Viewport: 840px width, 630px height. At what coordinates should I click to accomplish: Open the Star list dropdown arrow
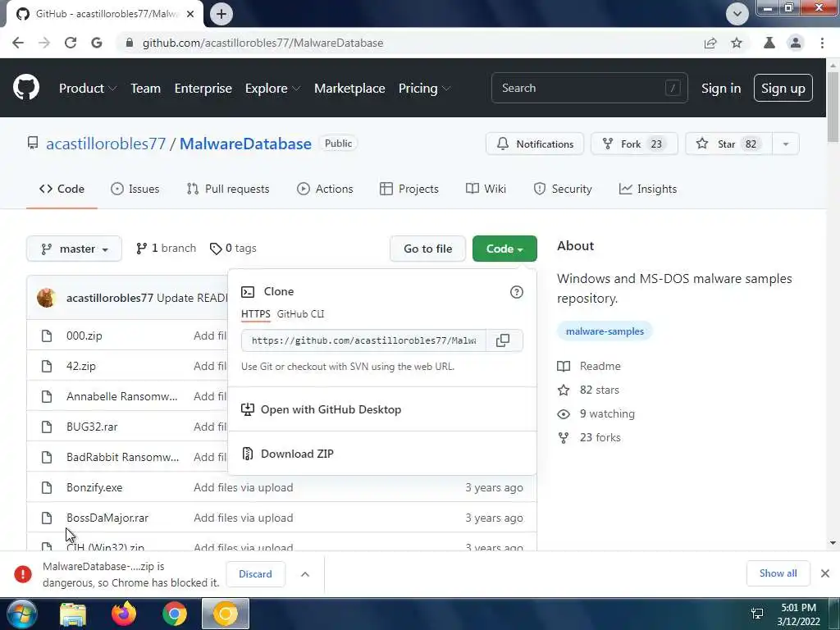(785, 144)
